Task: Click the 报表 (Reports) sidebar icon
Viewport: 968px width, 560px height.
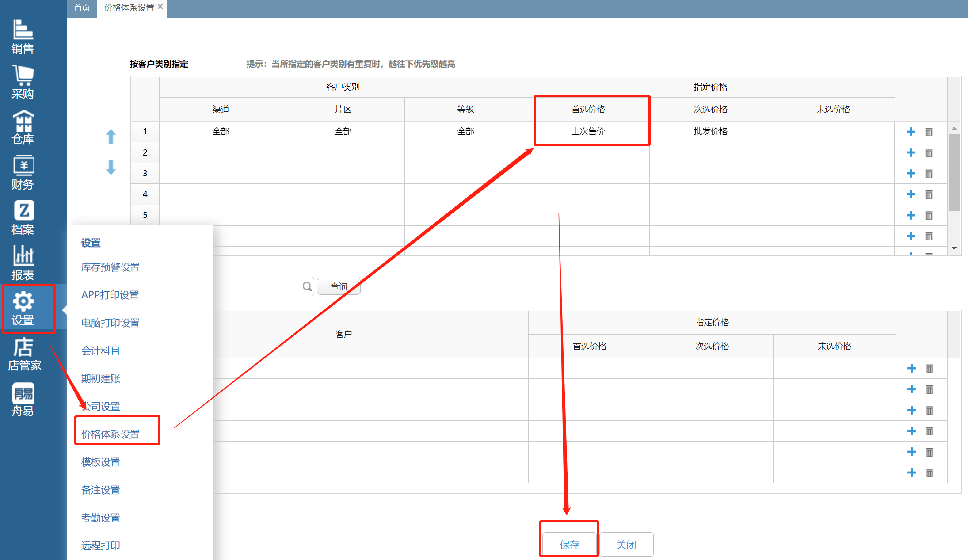Action: click(x=23, y=263)
